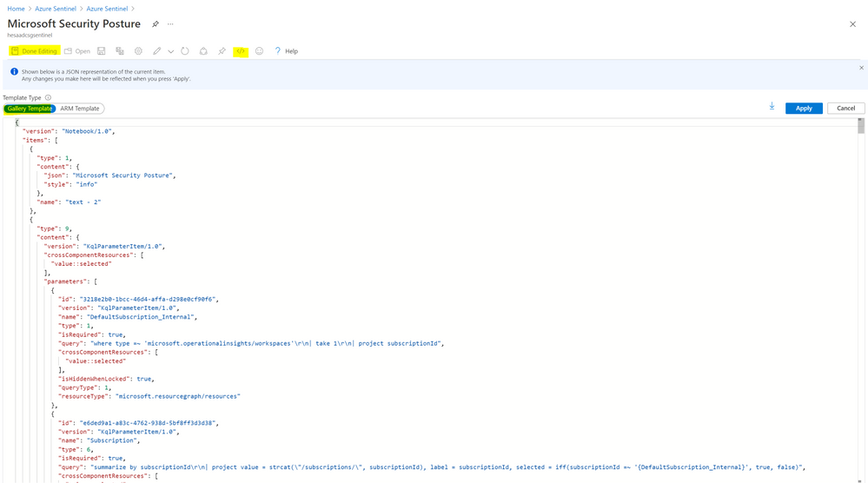868x483 pixels.
Task: Open a workbook with the Open button
Action: coord(77,51)
